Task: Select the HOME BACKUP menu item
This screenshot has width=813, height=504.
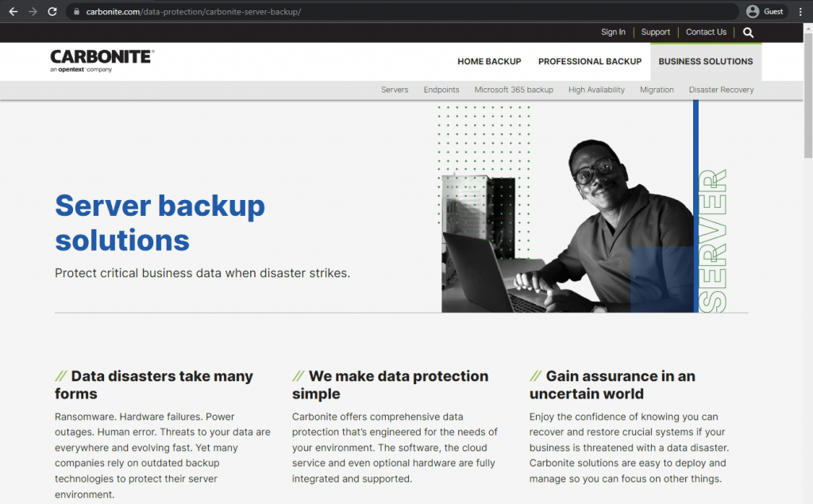Action: pos(489,61)
